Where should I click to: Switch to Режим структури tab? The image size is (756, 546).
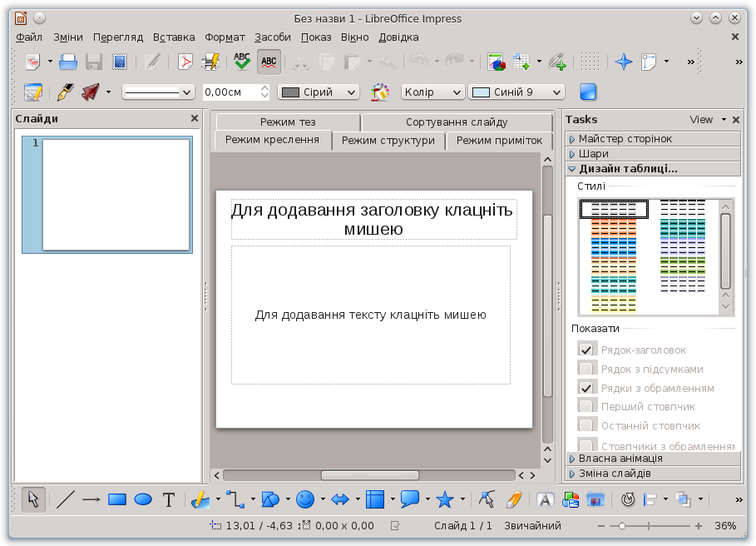click(x=388, y=141)
